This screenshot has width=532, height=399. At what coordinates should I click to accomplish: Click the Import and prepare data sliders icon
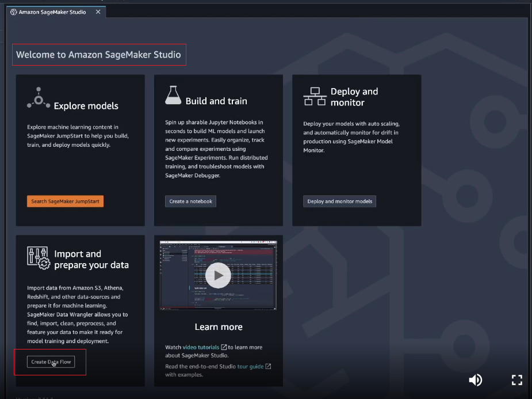[38, 257]
